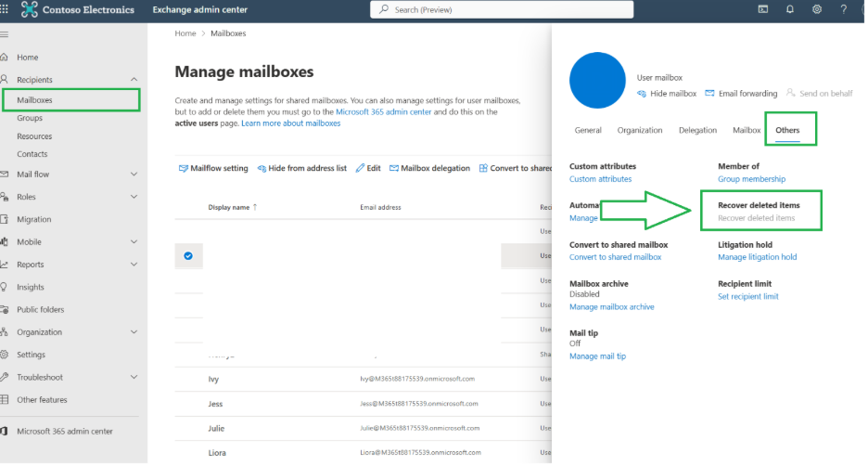This screenshot has width=868, height=466.
Task: Switch to the Mailbox tab
Action: 747,130
